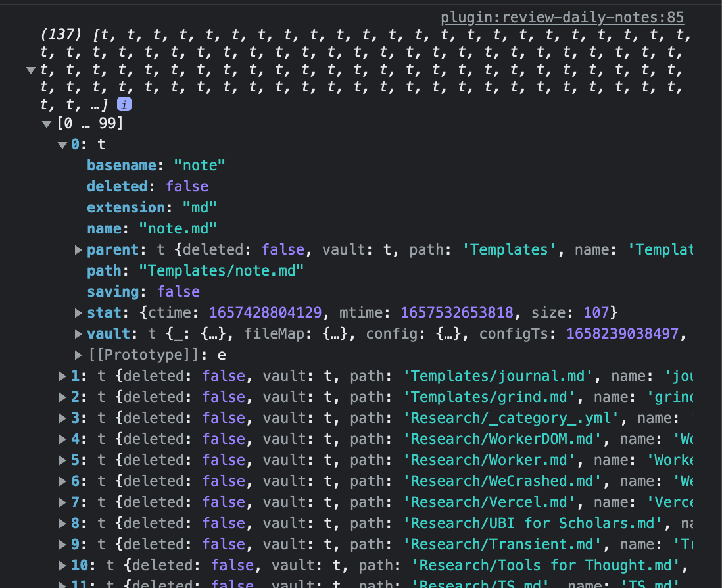Collapse the [0 … 99] range group
Viewport: 722px width, 588px height.
pyautogui.click(x=46, y=124)
